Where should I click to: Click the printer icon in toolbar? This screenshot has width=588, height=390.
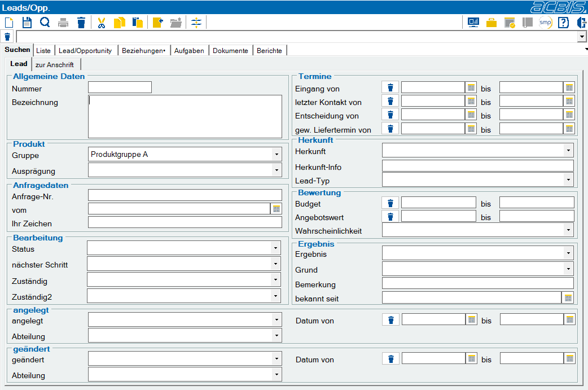point(63,23)
